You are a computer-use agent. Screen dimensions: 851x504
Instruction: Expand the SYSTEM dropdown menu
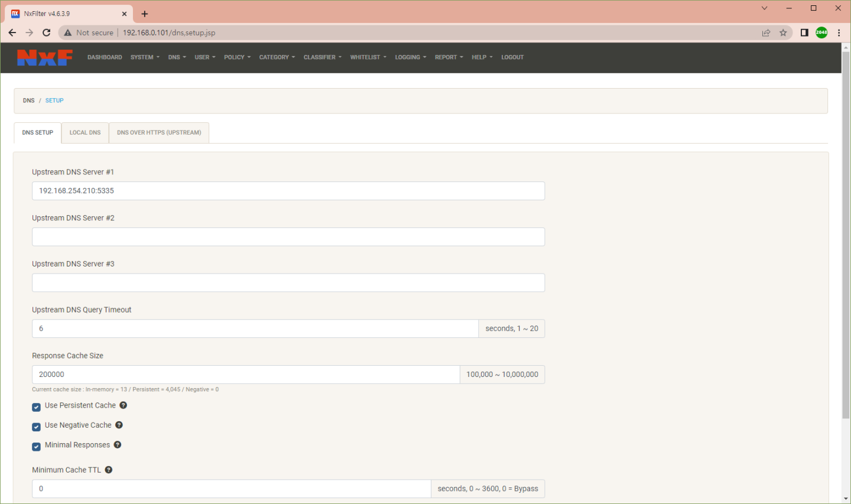click(145, 57)
